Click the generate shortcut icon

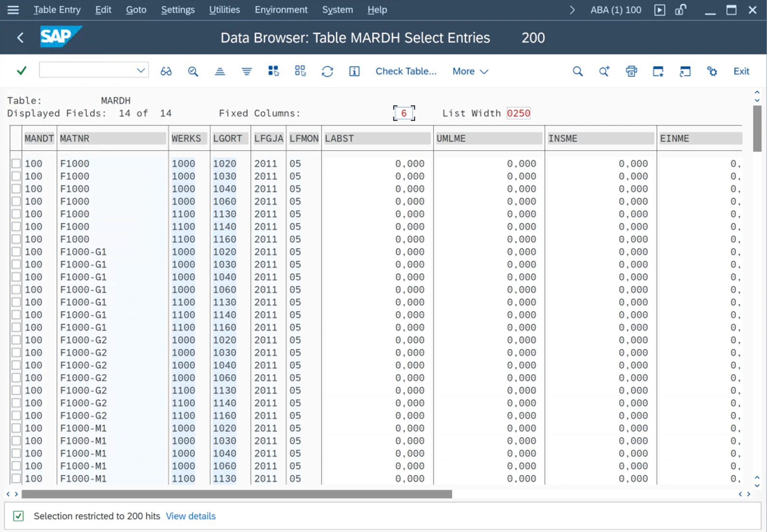pos(685,71)
